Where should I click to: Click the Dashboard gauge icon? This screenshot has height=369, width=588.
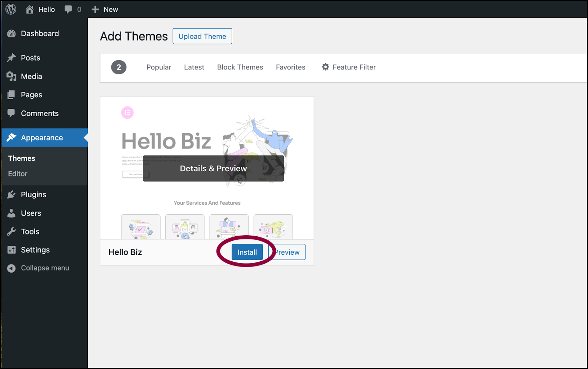click(11, 33)
